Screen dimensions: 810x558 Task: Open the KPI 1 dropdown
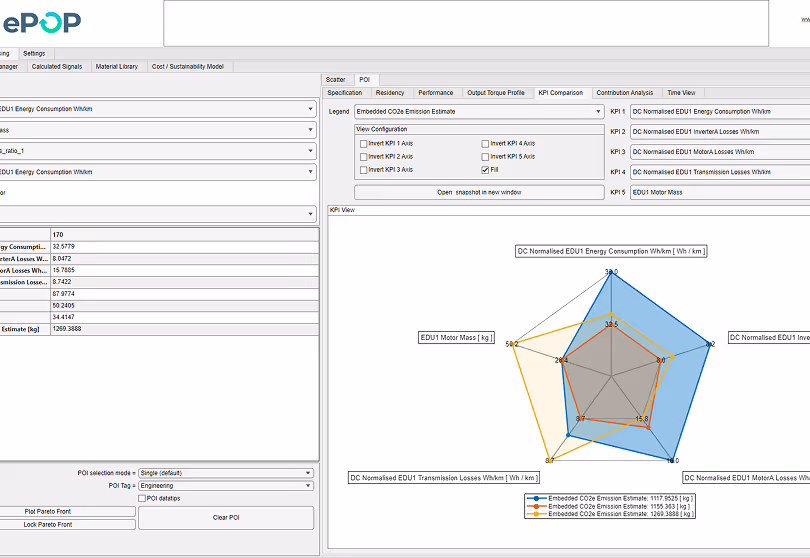point(720,111)
